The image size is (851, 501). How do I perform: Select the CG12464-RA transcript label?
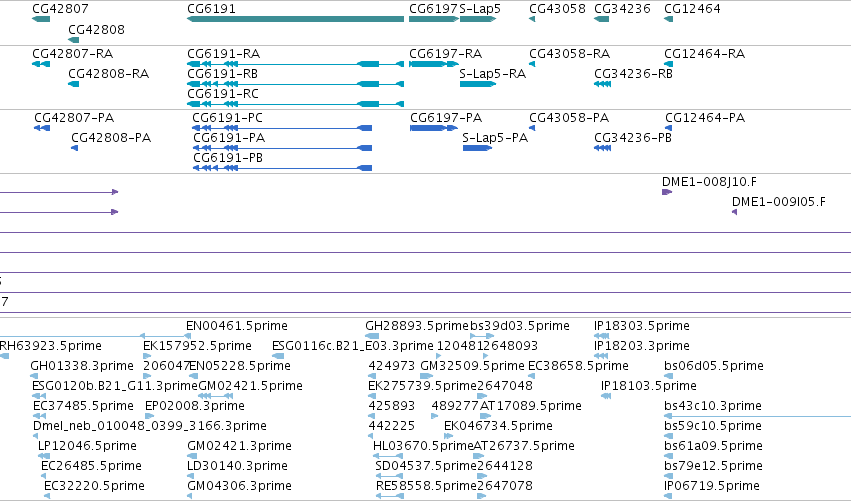(704, 54)
